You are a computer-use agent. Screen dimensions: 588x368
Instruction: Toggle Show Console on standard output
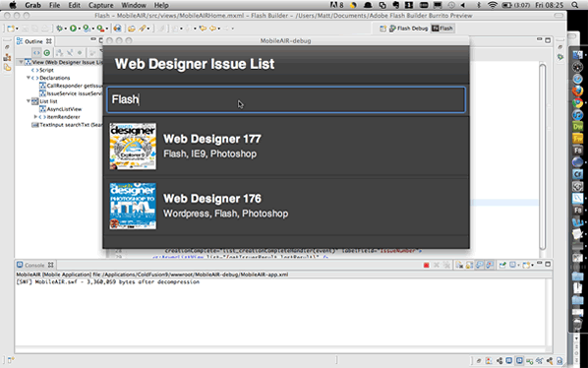(x=479, y=266)
